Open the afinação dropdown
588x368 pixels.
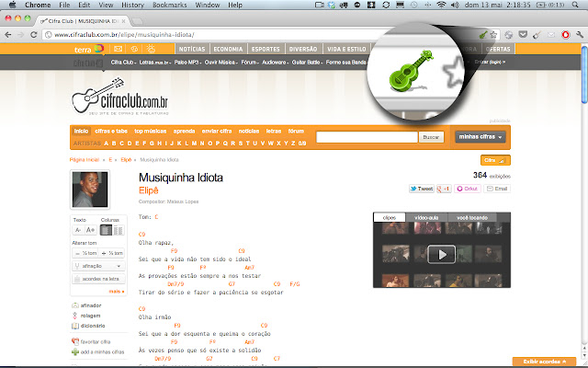point(98,266)
